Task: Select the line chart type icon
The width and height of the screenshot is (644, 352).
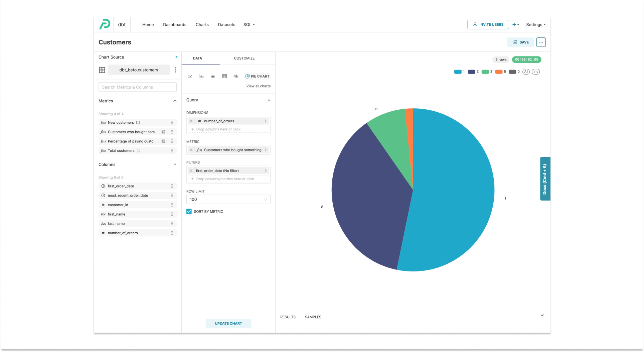Action: point(190,76)
